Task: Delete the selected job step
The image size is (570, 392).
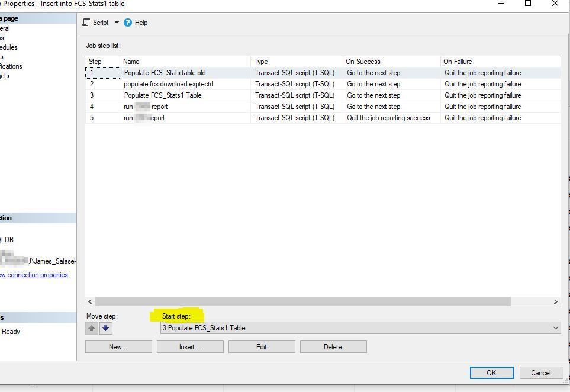Action: 333,347
